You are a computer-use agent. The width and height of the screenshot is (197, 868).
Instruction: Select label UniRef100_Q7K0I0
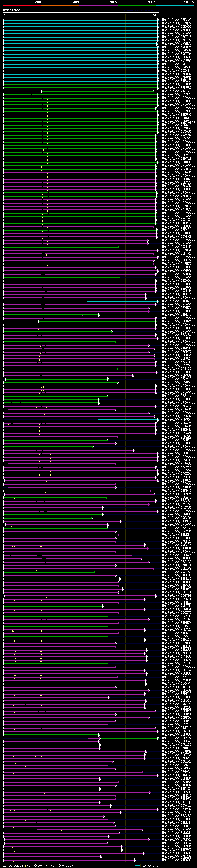176,749
